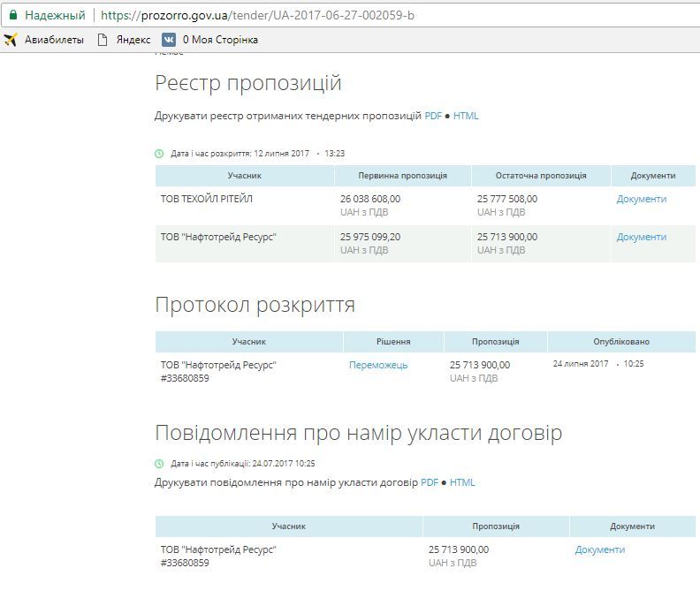
Task: Open the Авиабилеты bookmark plane icon
Action: [x=11, y=40]
